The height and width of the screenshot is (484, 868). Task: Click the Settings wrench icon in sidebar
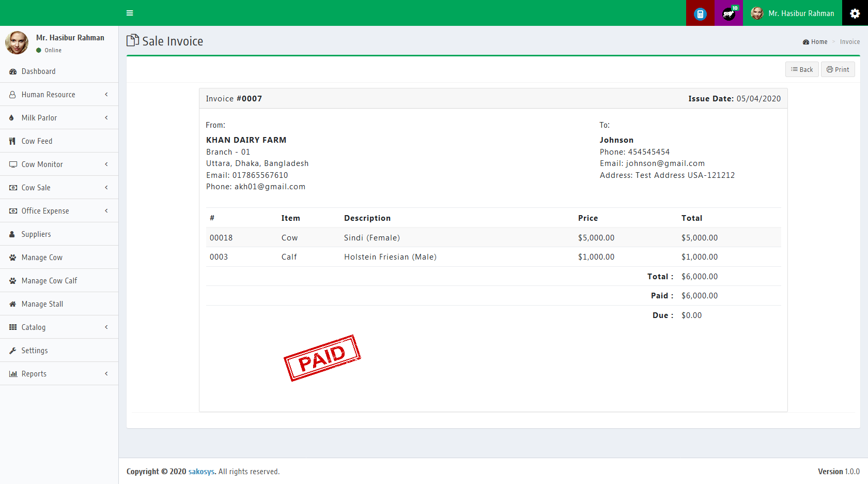[13, 351]
